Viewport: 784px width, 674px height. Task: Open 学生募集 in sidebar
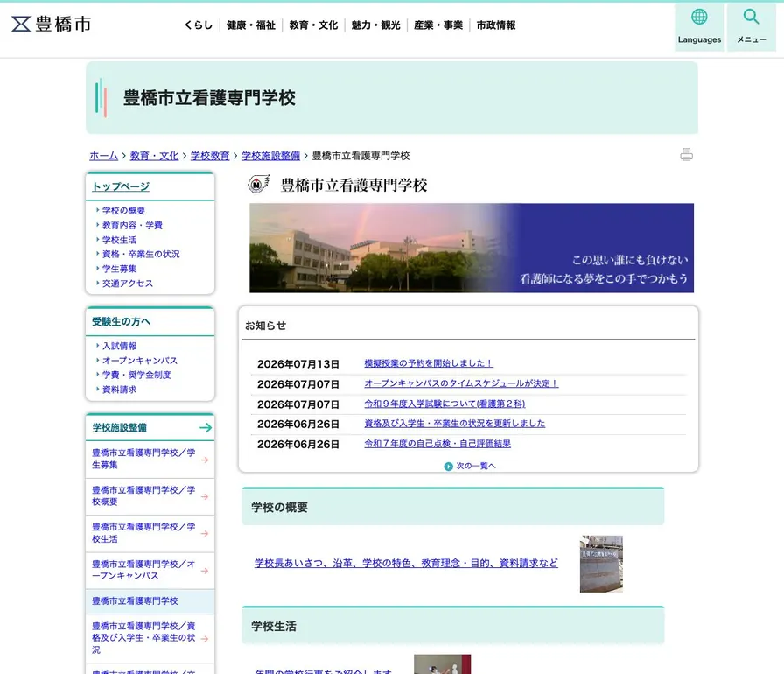(x=119, y=269)
